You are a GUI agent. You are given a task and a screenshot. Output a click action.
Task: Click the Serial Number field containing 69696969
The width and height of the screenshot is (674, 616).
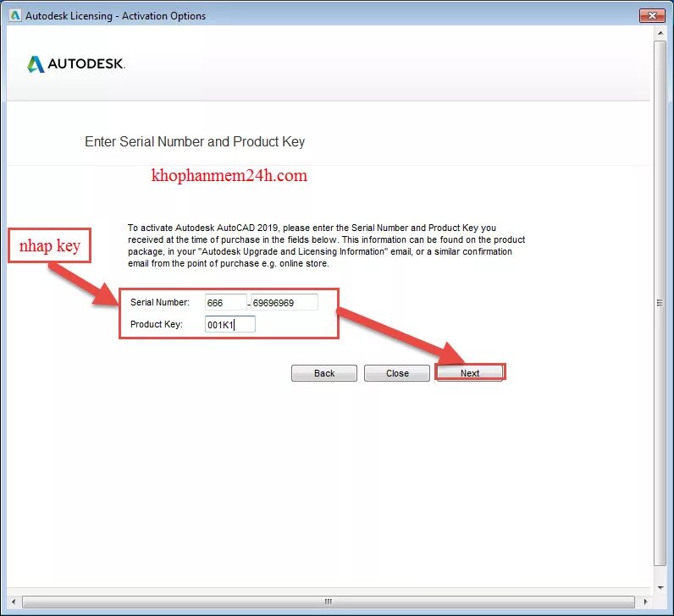coord(285,302)
